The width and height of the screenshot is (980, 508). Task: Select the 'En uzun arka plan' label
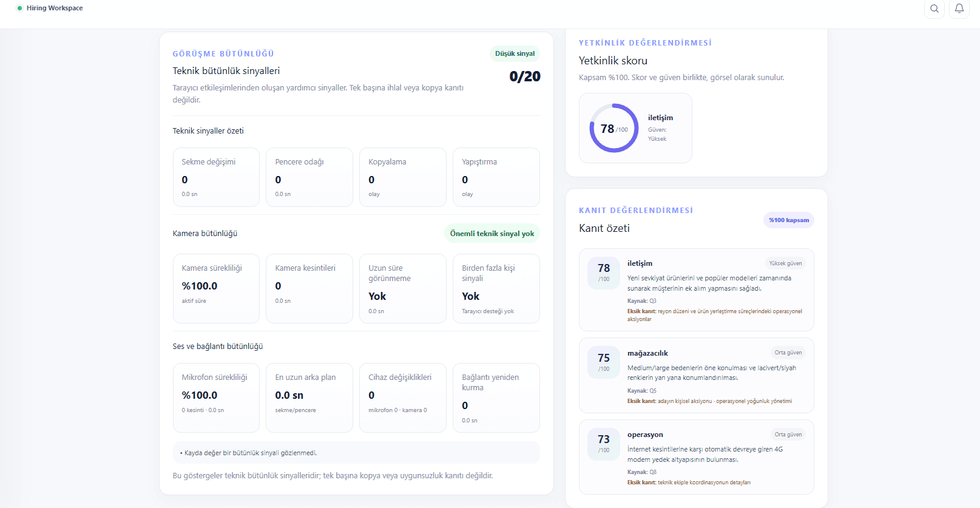[x=305, y=378]
